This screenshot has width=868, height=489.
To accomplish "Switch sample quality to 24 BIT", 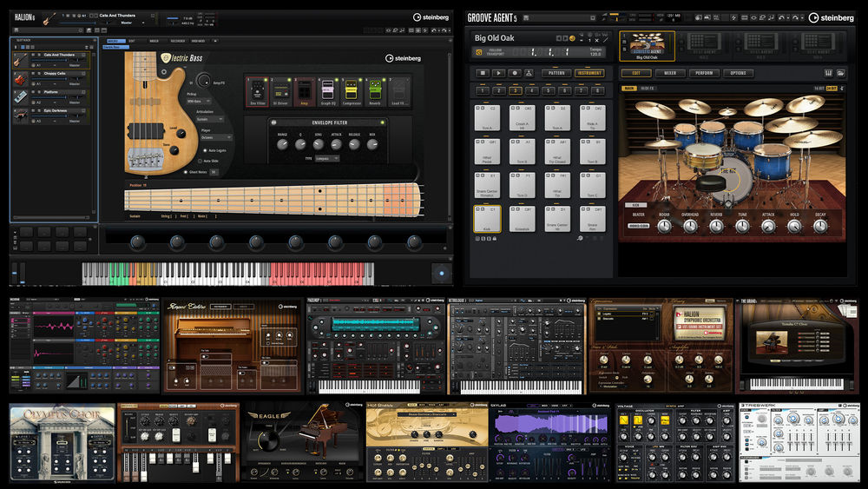I will [x=831, y=89].
